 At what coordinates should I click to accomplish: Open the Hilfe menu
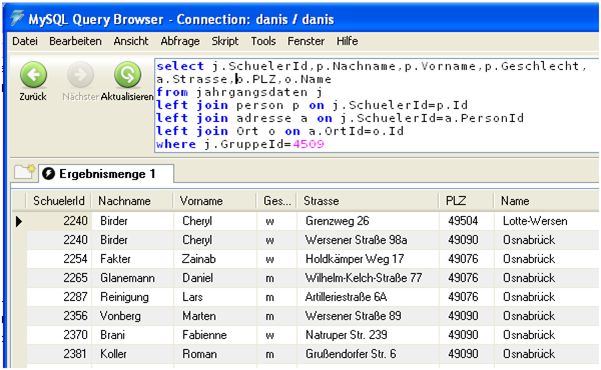pyautogui.click(x=347, y=41)
